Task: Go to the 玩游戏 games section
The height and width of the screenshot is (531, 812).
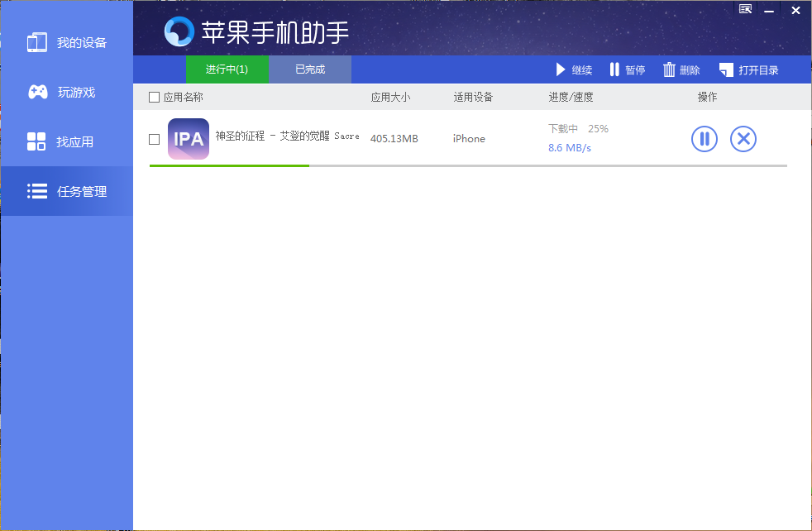Action: coord(66,93)
